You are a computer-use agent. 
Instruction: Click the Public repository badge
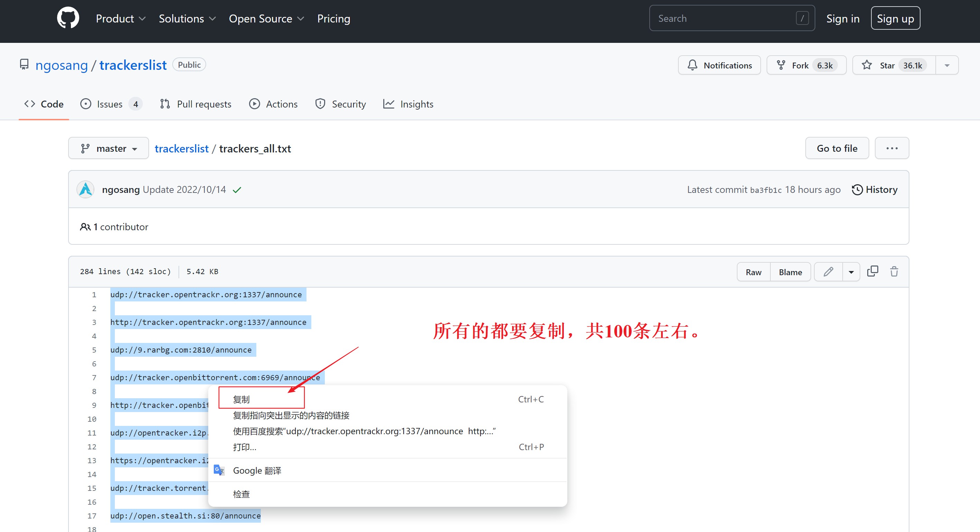coord(189,65)
